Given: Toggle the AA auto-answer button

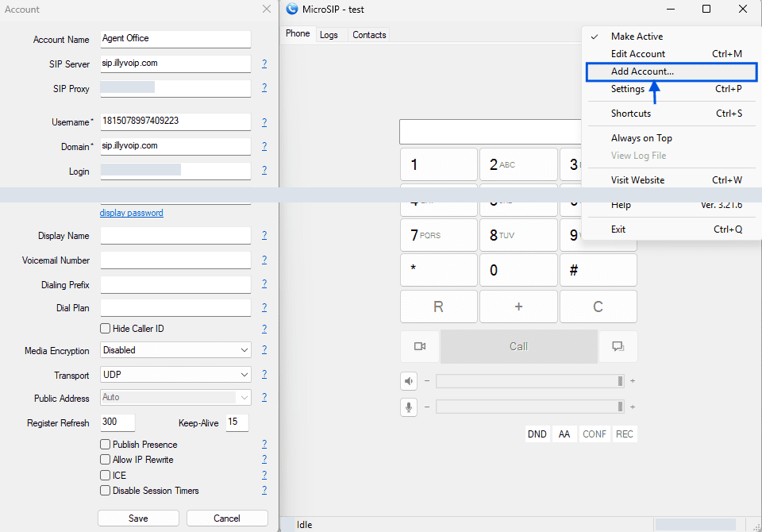Looking at the screenshot, I should pos(564,434).
